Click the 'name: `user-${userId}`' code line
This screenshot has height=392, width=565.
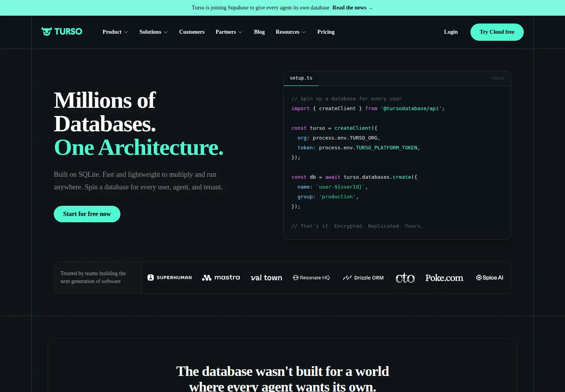tap(333, 187)
